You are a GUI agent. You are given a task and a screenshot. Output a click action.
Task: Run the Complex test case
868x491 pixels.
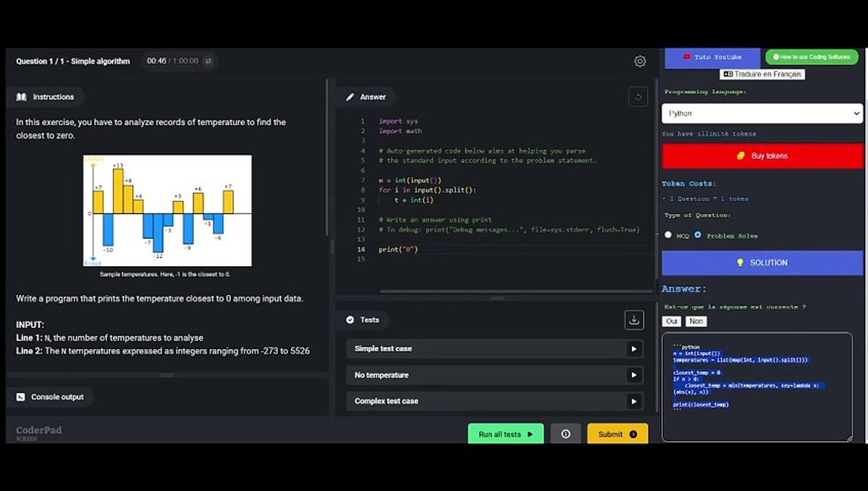pyautogui.click(x=633, y=401)
